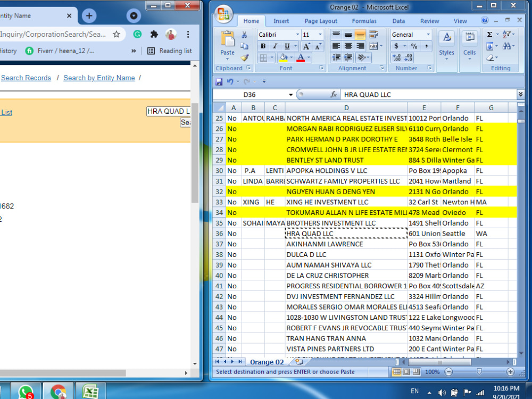Open the General number format dropdown

428,35
